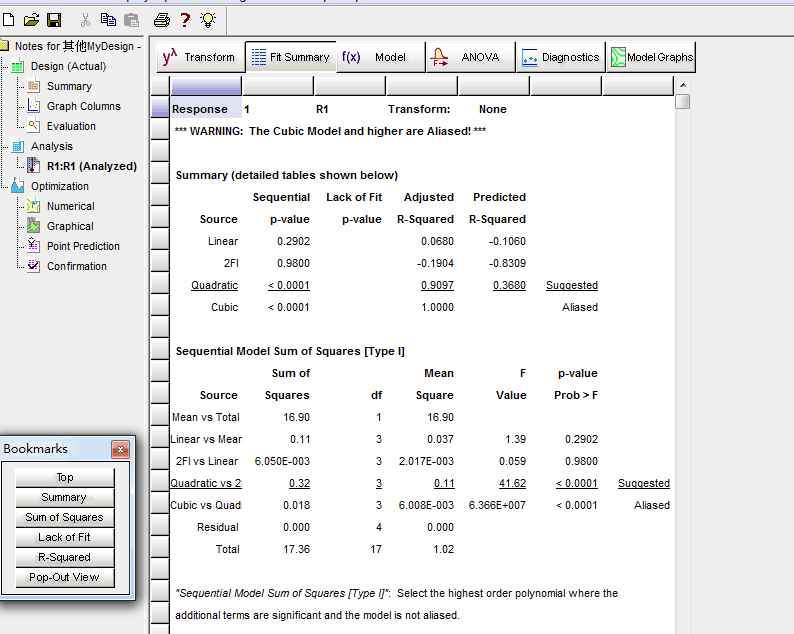This screenshot has height=634, width=794.
Task: Click the Graphical optimization icon
Action: pyautogui.click(x=33, y=226)
